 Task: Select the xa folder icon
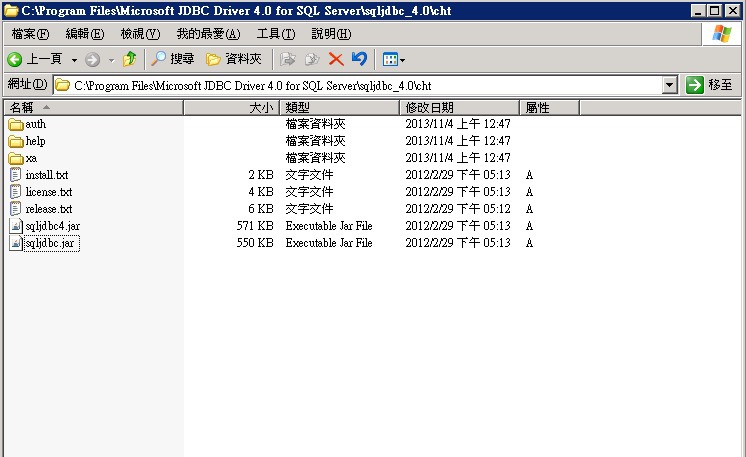pyautogui.click(x=16, y=158)
